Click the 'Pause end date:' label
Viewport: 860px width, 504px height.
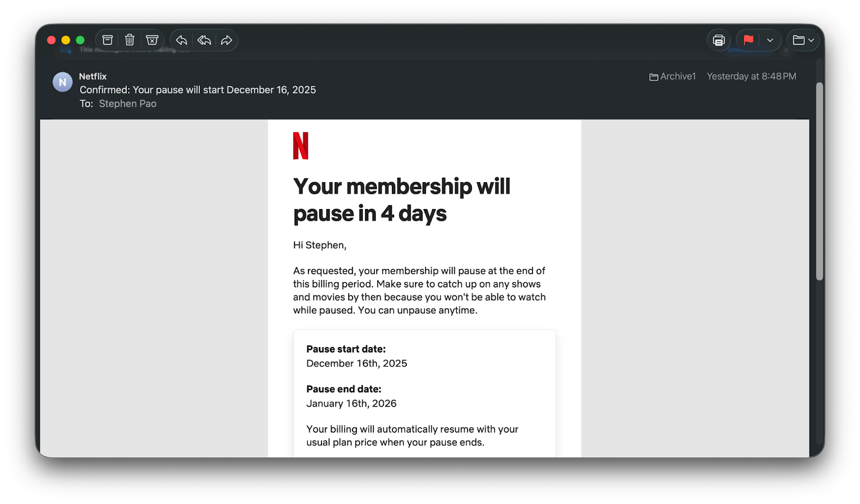pyautogui.click(x=344, y=389)
